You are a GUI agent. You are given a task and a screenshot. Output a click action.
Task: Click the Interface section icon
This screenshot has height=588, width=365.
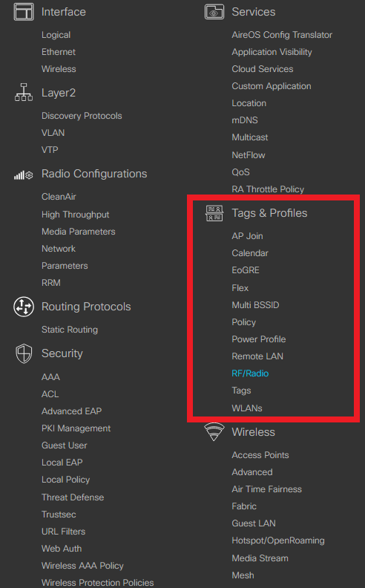click(x=24, y=12)
